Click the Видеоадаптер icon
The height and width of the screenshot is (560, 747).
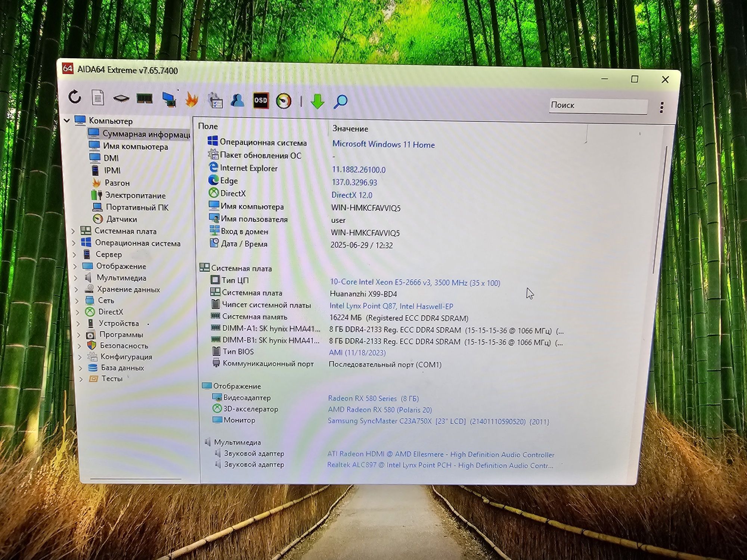pyautogui.click(x=217, y=397)
